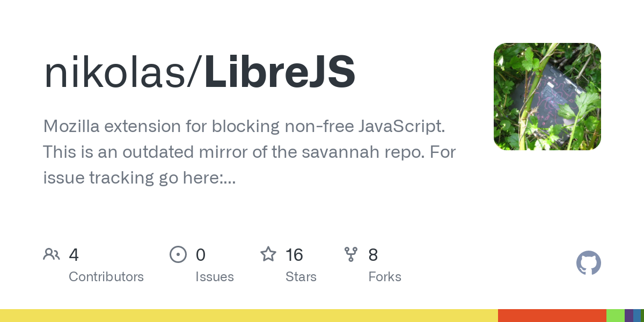Click the yellow language bar segment

[x=249, y=316]
